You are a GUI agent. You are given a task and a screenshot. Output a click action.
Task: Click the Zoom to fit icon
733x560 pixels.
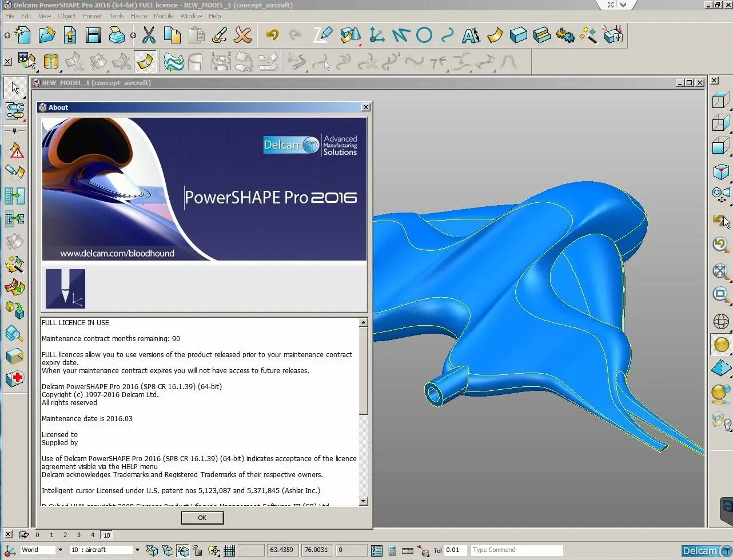tap(720, 272)
